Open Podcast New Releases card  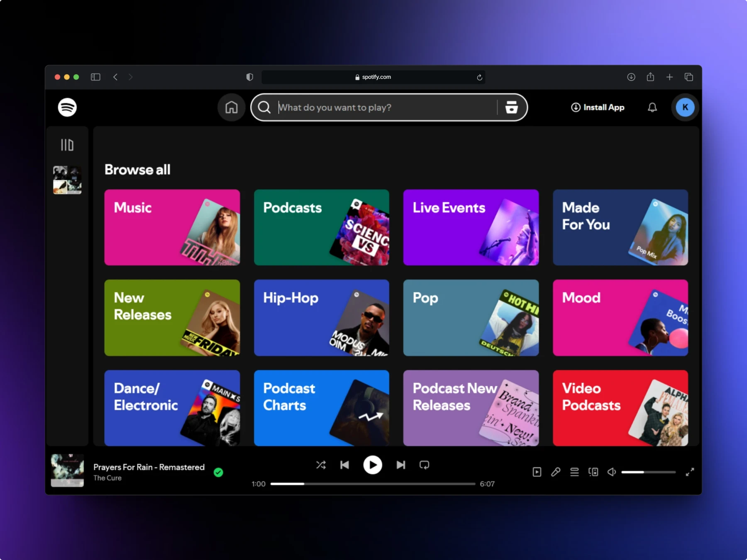471,408
